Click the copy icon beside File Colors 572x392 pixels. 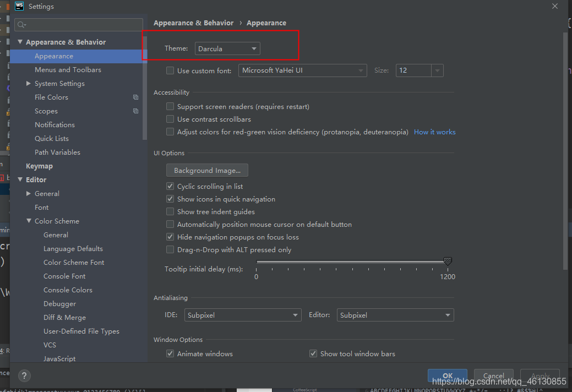coord(135,97)
